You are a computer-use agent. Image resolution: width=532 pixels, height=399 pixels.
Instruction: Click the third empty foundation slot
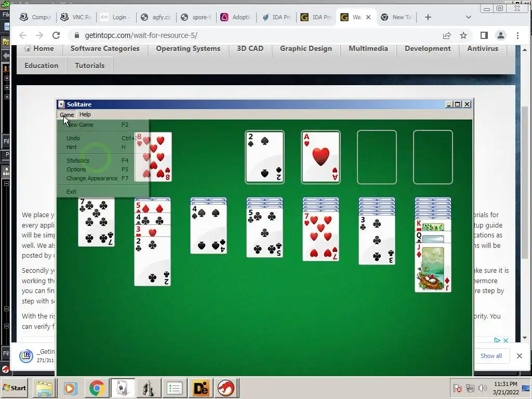pyautogui.click(x=377, y=157)
